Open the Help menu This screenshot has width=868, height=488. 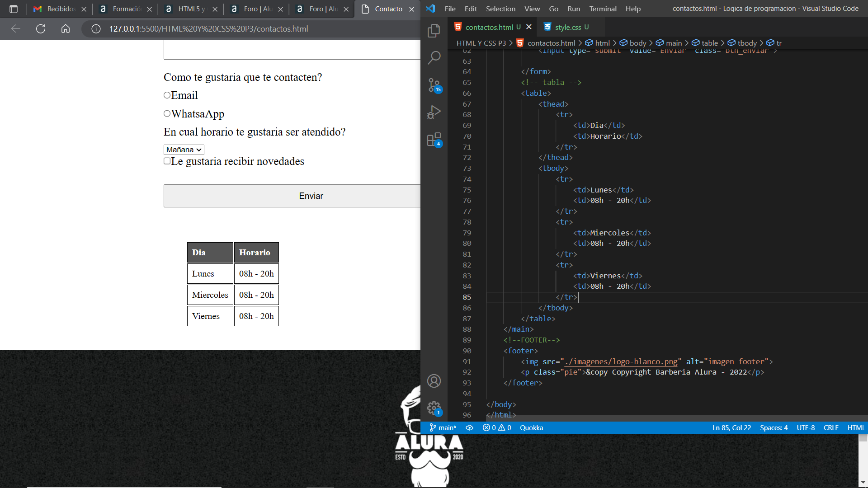click(633, 9)
